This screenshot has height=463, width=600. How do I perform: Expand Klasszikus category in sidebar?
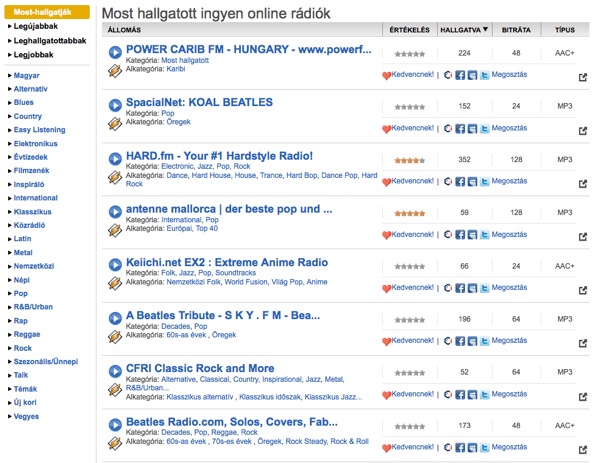[32, 212]
